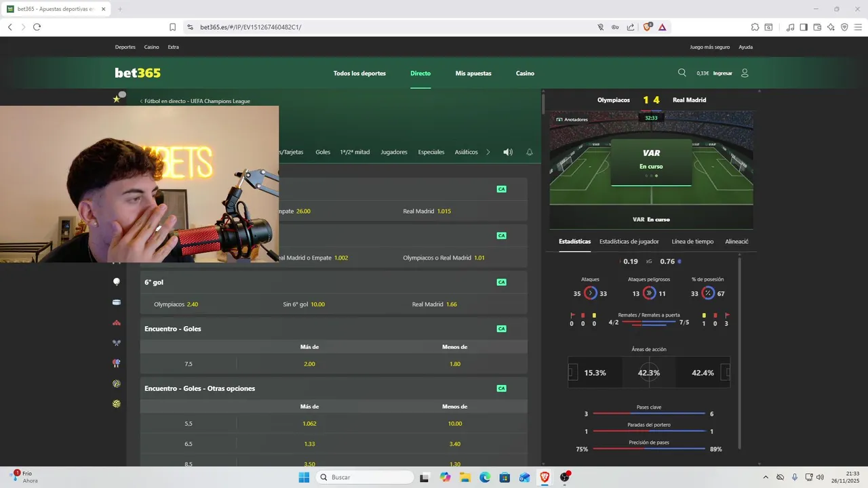Click Windows taskbar Buscar search box
The image size is (868, 488).
tap(365, 477)
